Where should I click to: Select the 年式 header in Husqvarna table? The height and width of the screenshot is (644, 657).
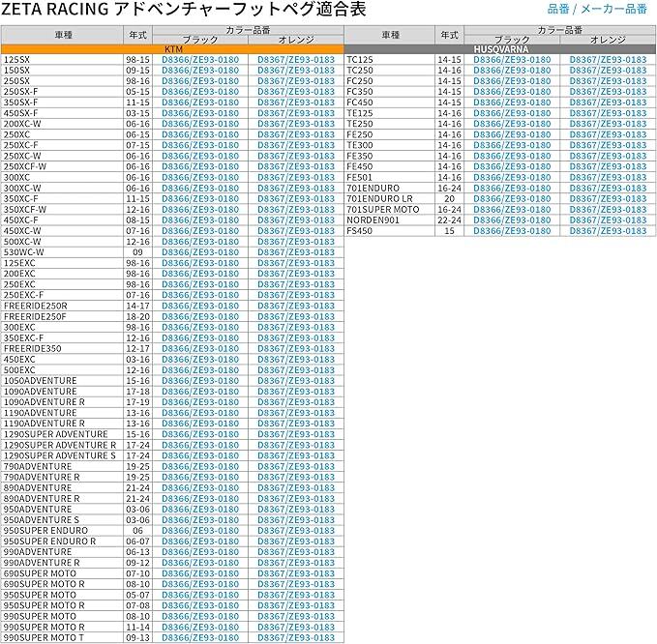(449, 34)
